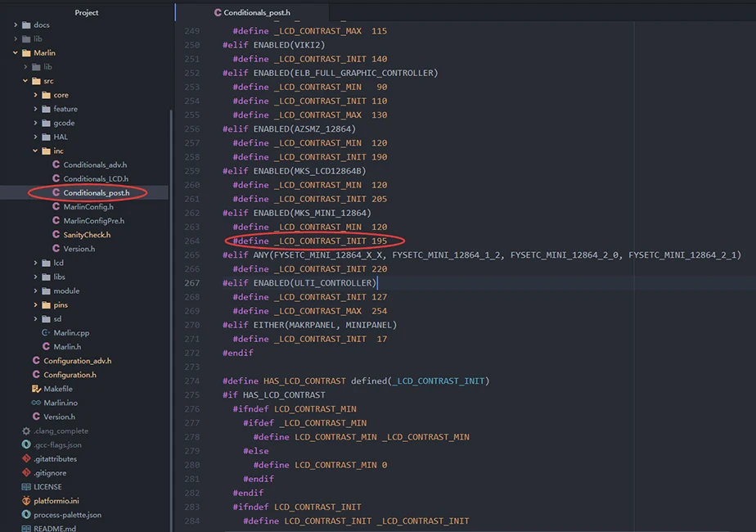Image resolution: width=756 pixels, height=532 pixels.
Task: Click C file icon beside MarlinConfig.h
Action: coord(56,206)
